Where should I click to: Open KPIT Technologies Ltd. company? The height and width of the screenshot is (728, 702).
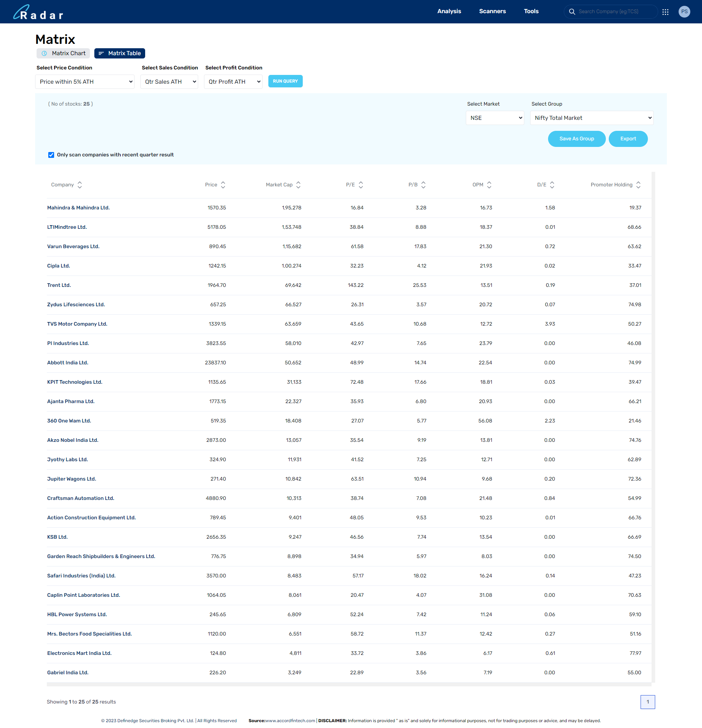tap(75, 382)
